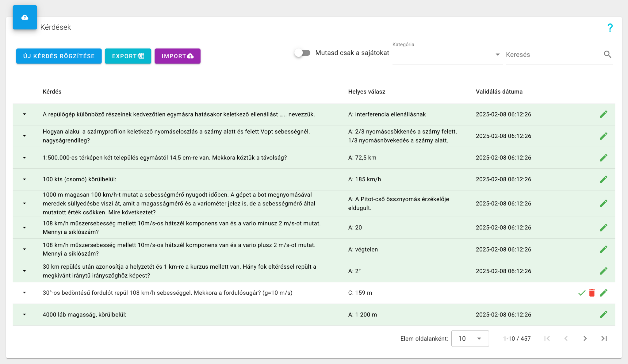The height and width of the screenshot is (364, 628).
Task: Expand the 100 kts (csomó) row
Action: (25, 179)
